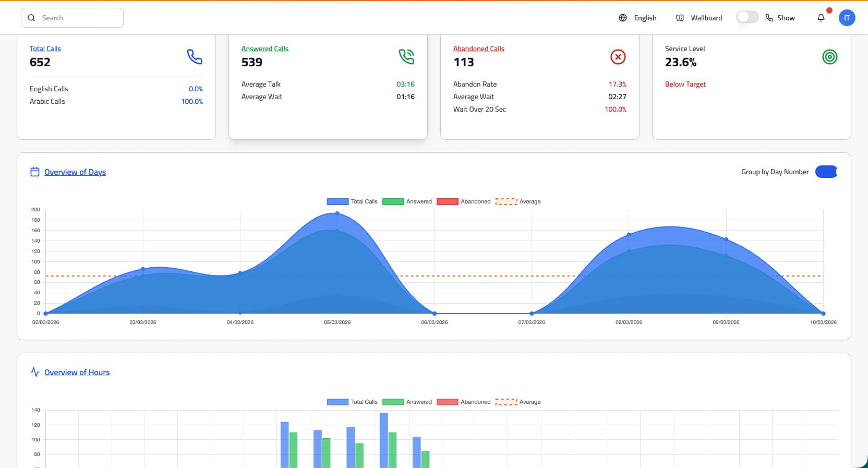The image size is (868, 468).
Task: Toggle the Show phone switch
Action: 747,17
